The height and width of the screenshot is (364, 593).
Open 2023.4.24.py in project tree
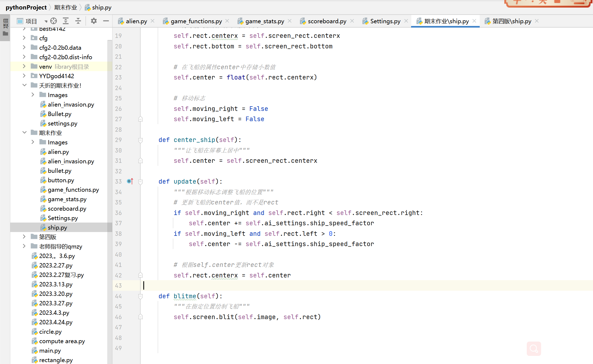[x=56, y=322]
